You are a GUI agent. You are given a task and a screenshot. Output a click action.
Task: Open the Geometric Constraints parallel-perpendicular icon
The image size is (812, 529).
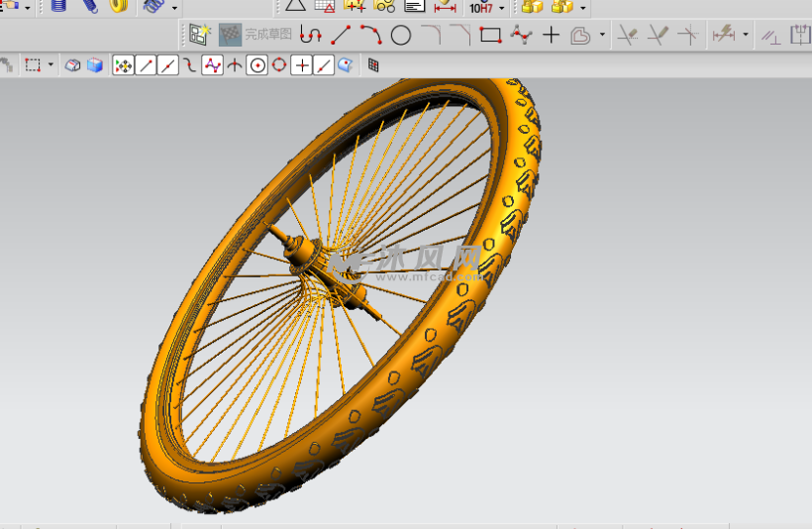point(771,36)
